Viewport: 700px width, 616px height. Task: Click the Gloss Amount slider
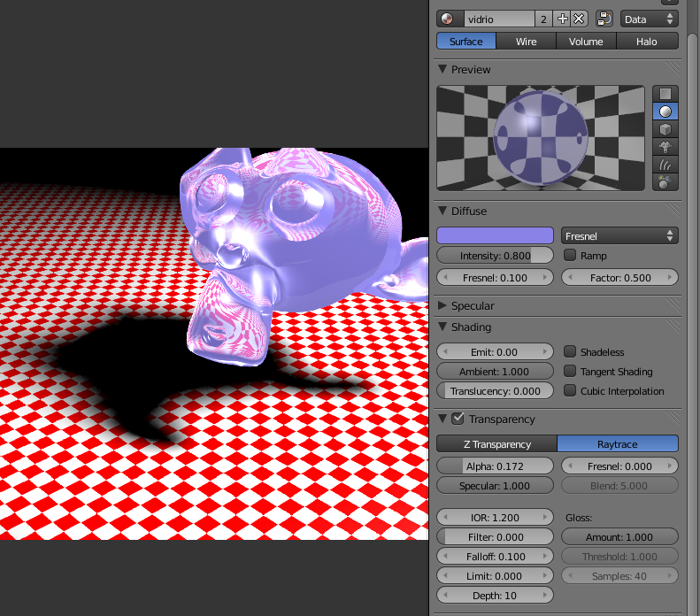pyautogui.click(x=619, y=537)
